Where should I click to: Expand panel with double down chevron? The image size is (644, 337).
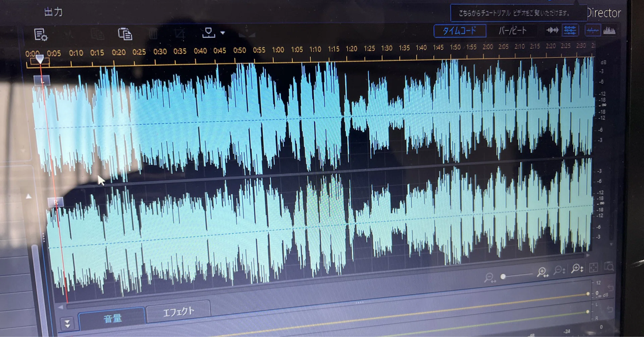pyautogui.click(x=67, y=324)
